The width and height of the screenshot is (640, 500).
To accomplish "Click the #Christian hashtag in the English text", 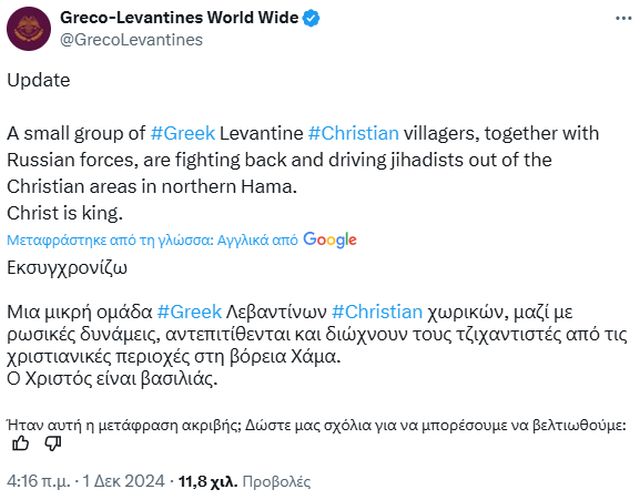I will coord(353,133).
